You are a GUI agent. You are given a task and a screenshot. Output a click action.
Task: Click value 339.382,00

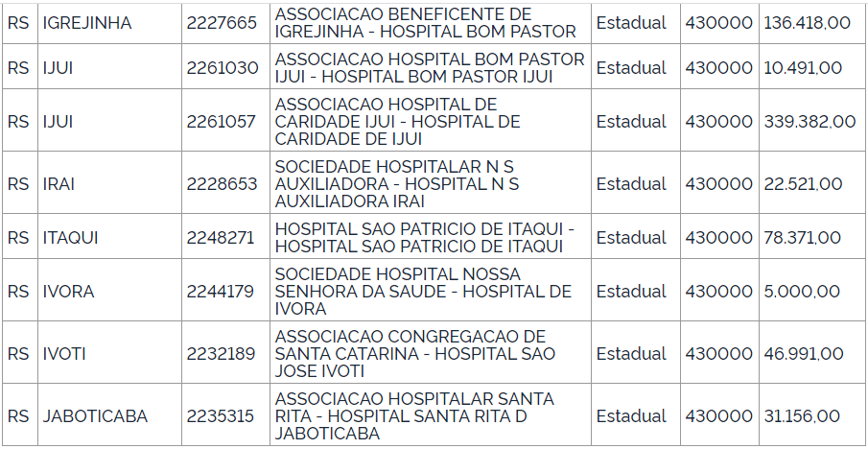809,122
